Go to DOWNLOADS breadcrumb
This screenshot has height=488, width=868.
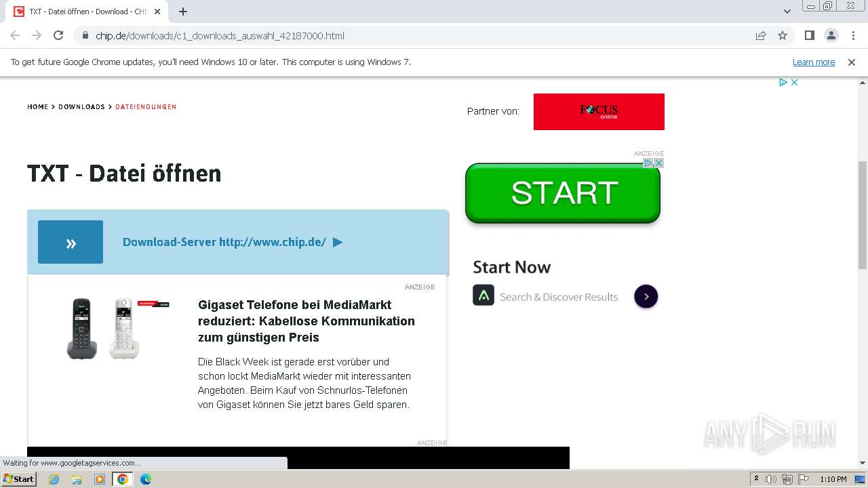pos(81,106)
